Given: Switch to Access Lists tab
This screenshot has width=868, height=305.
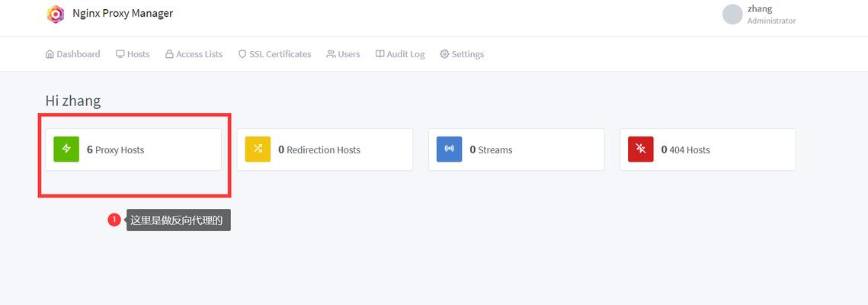Looking at the screenshot, I should [194, 54].
